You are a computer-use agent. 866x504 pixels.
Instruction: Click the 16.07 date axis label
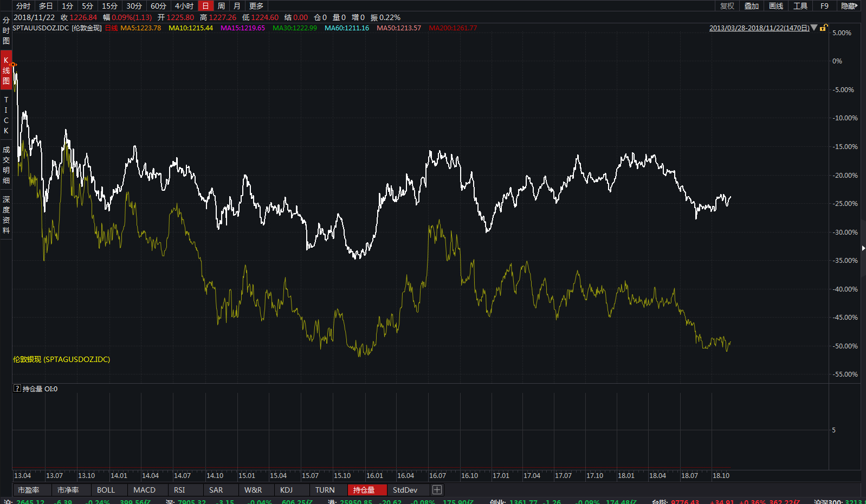pyautogui.click(x=437, y=475)
